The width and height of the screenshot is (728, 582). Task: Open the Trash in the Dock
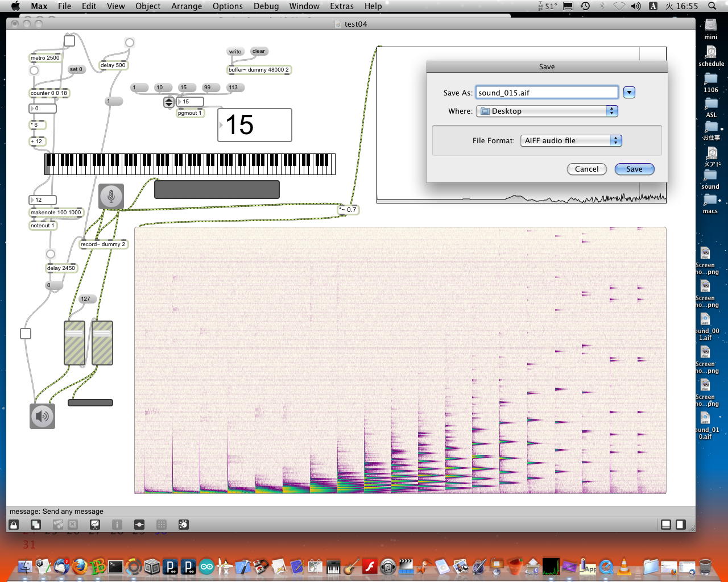pyautogui.click(x=705, y=566)
